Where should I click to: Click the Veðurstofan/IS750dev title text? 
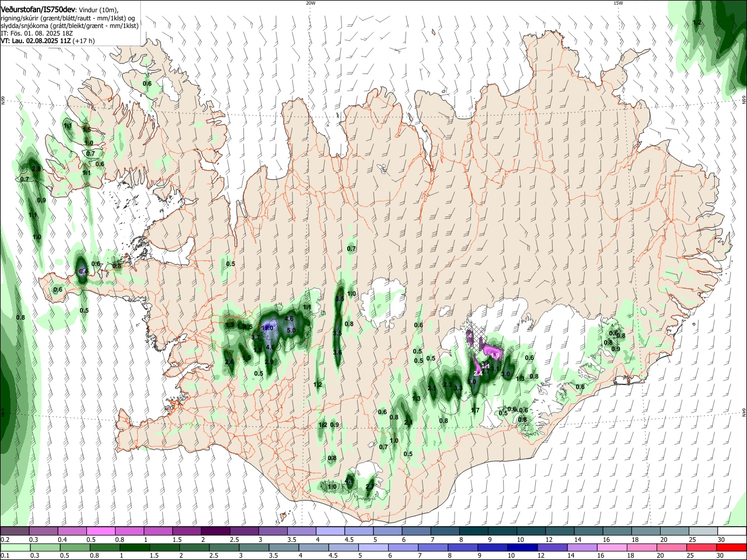click(38, 9)
